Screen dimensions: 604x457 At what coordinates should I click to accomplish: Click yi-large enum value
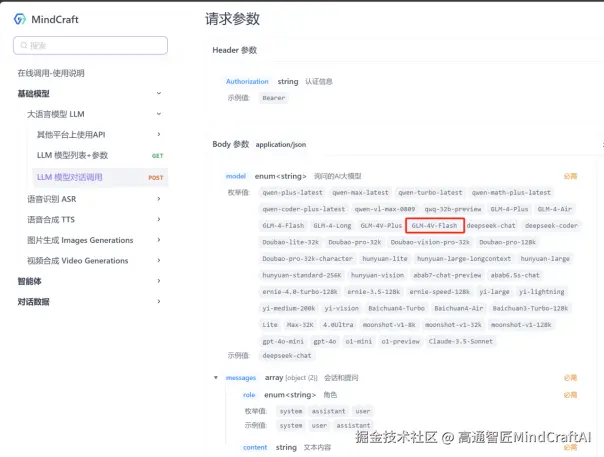(494, 292)
